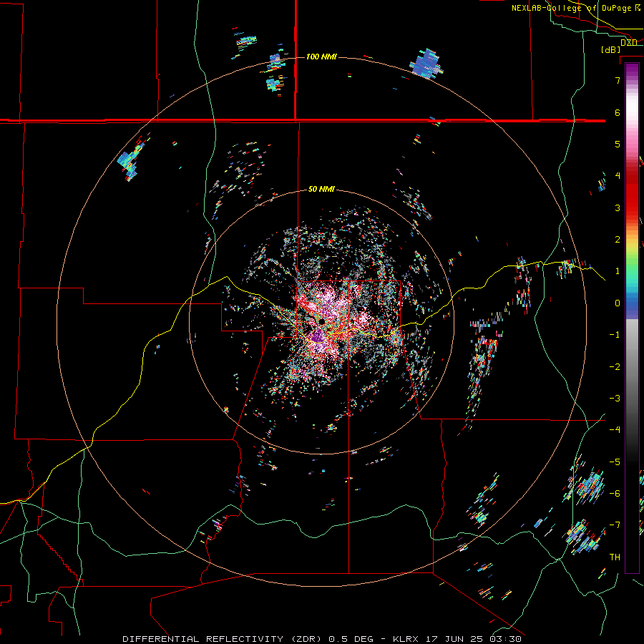
Task: Click the NEXLAB-College of DuPage label
Action: coord(571,8)
